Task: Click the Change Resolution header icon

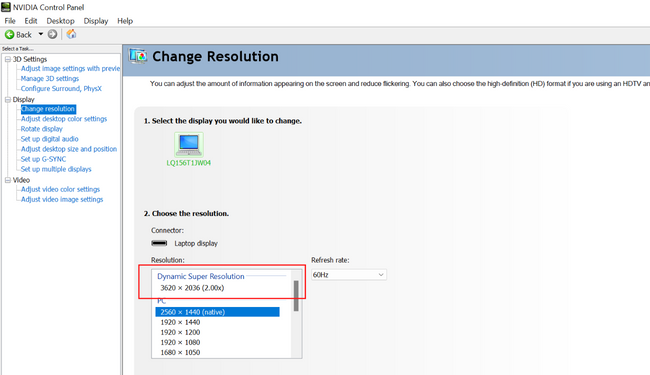Action: coord(138,56)
